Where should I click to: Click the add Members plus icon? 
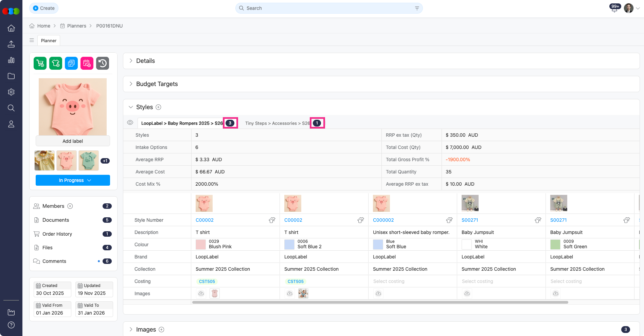70,206
